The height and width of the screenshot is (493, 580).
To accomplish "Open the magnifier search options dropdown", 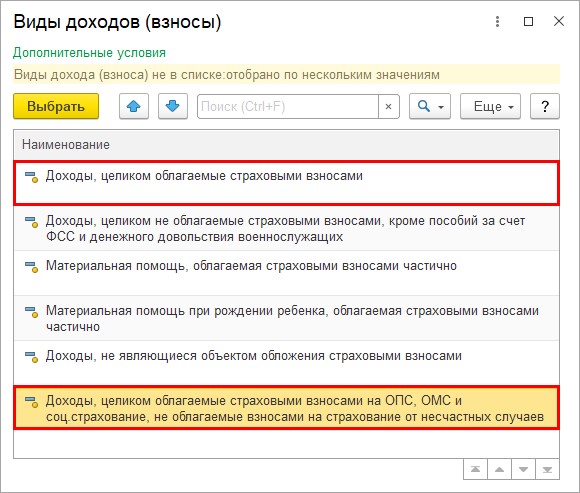I will tap(430, 107).
